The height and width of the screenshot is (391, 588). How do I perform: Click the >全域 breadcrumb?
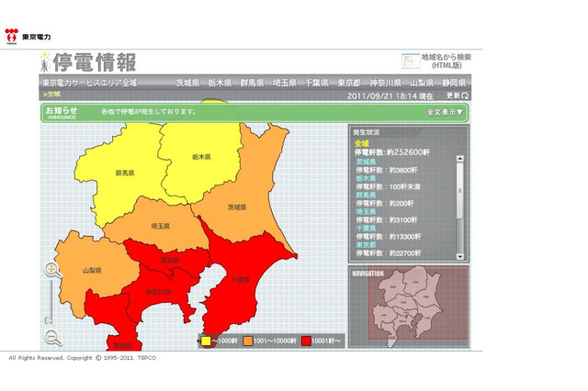point(51,94)
